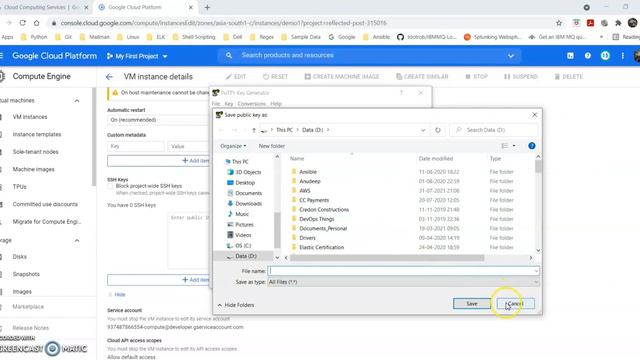Select the Ansible folder
This screenshot has height=360, width=640.
[x=304, y=172]
